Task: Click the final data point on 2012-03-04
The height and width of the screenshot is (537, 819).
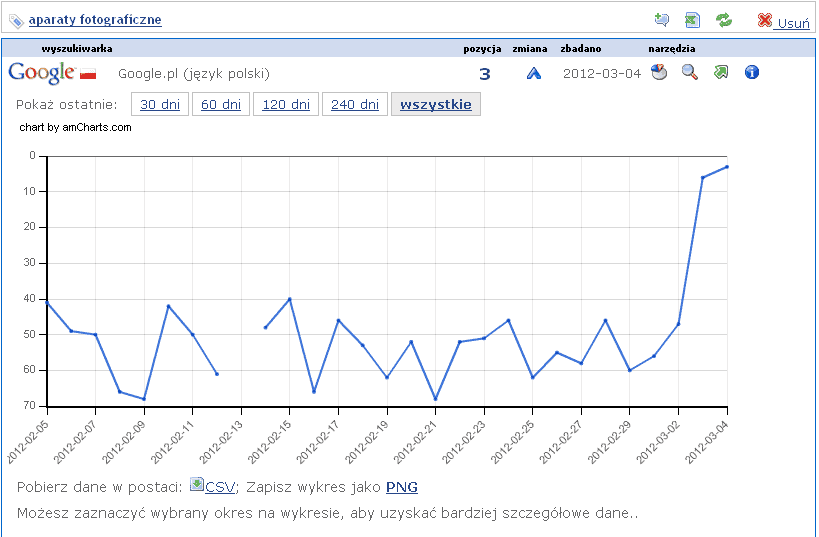Action: pos(727,167)
